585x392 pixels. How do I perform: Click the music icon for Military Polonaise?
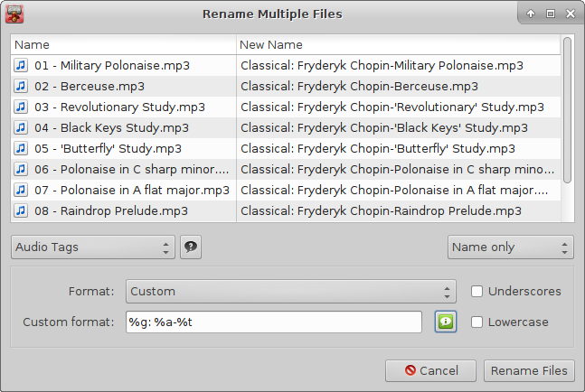tap(21, 65)
